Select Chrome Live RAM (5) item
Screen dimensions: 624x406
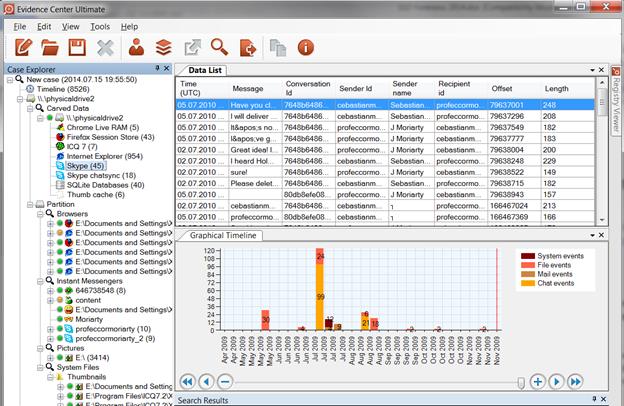[103, 127]
